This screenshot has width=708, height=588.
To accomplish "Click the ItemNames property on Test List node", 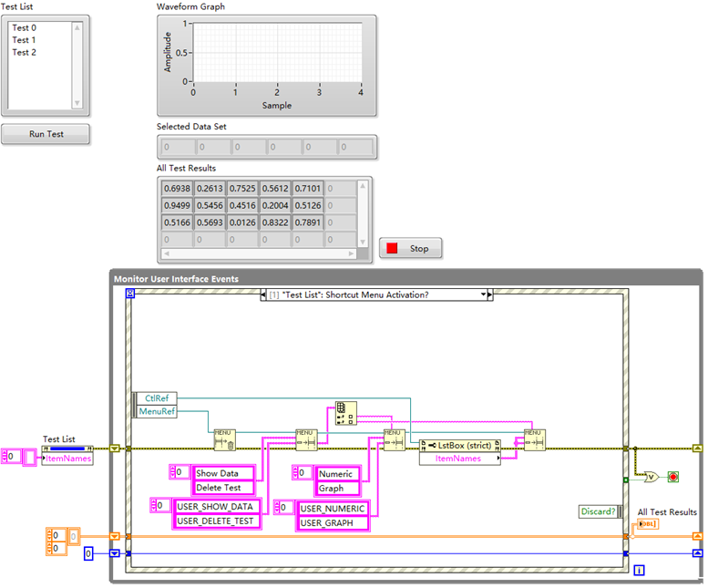I will (x=67, y=459).
